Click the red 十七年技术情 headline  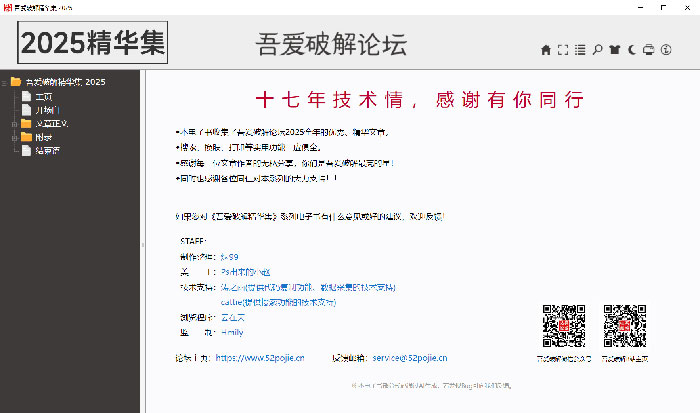420,100
